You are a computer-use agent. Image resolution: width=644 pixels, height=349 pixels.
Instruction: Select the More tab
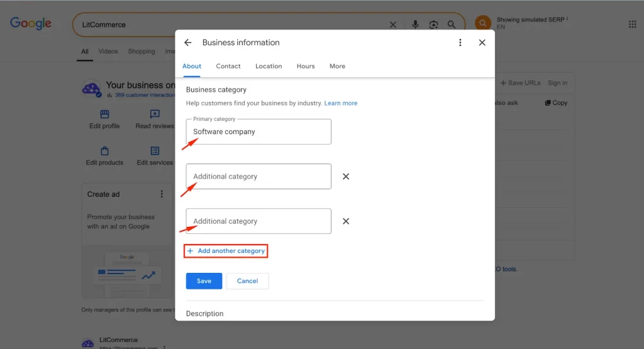pyautogui.click(x=337, y=66)
